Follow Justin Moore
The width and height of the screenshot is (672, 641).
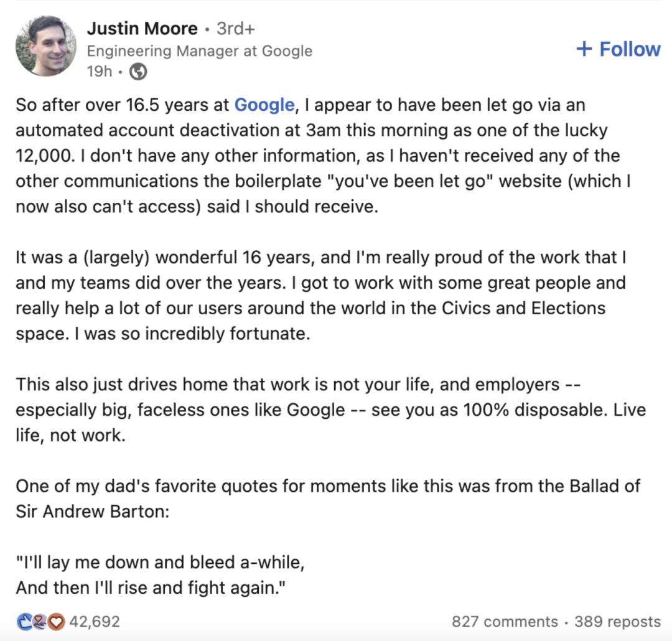[x=618, y=49]
